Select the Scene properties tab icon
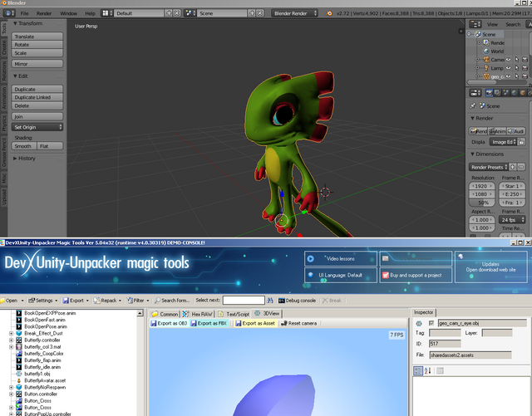The height and width of the screenshot is (416, 532). click(x=505, y=92)
